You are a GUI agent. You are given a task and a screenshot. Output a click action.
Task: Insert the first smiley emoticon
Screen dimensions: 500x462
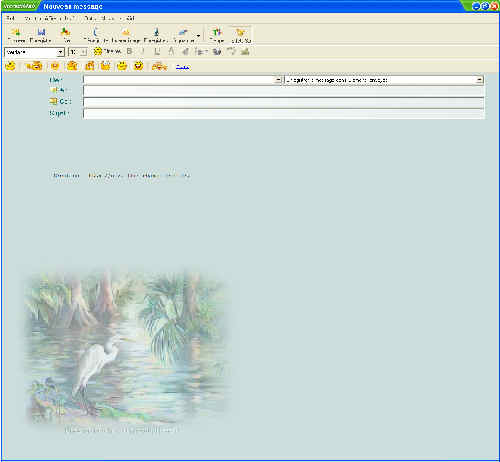(11, 66)
